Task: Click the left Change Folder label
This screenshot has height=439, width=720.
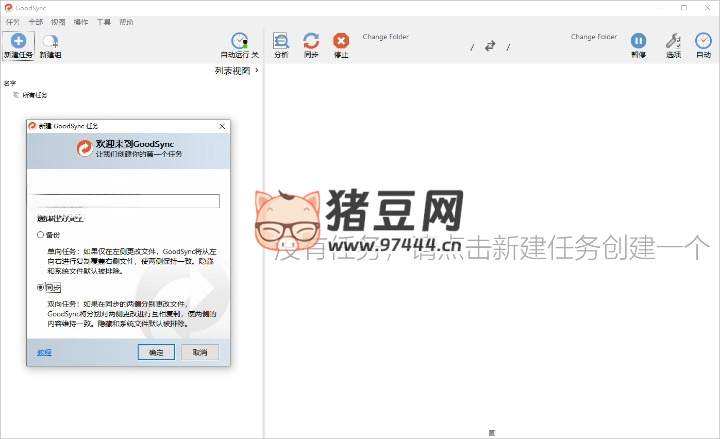Action: tap(385, 37)
